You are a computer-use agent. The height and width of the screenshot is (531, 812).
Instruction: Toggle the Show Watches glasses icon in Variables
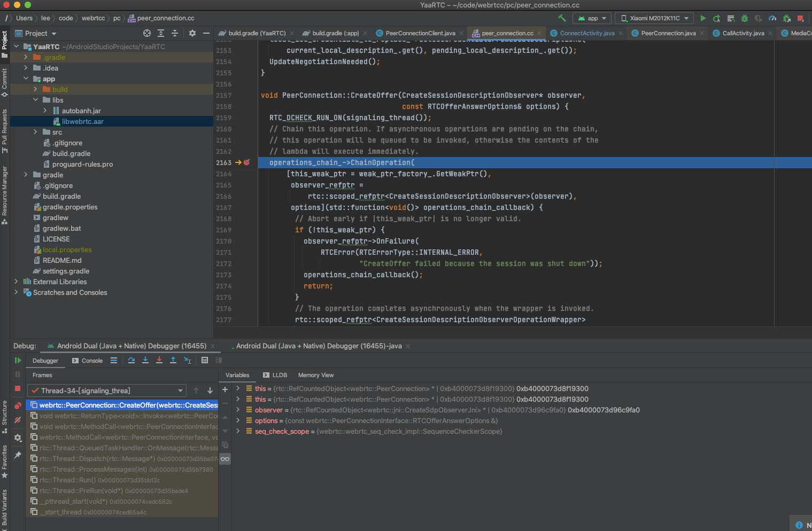225,459
